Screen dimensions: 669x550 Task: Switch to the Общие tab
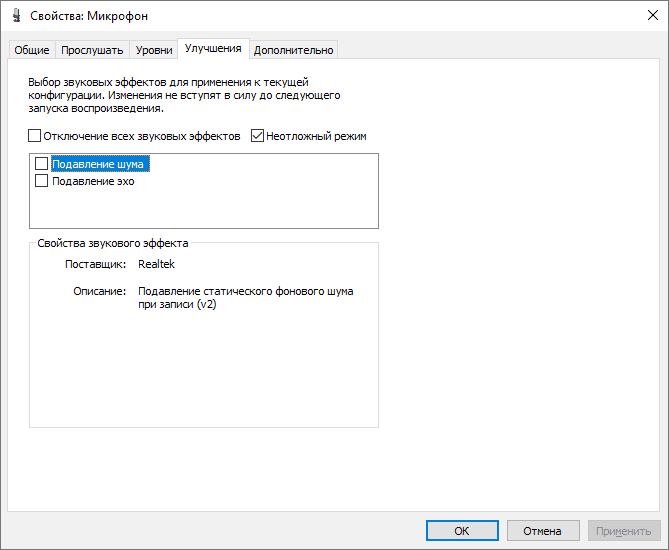coord(32,50)
